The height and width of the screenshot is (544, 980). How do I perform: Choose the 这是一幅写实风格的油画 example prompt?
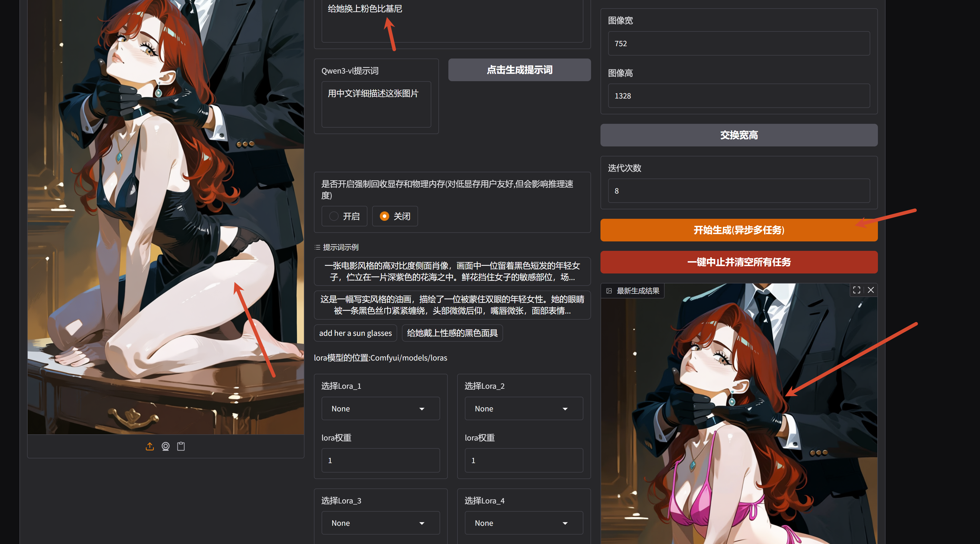pyautogui.click(x=452, y=305)
